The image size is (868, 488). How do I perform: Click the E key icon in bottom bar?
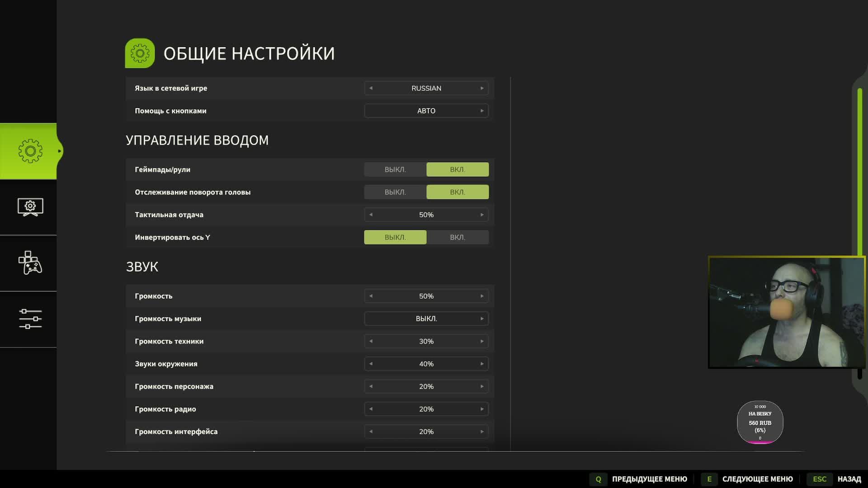[x=709, y=479]
